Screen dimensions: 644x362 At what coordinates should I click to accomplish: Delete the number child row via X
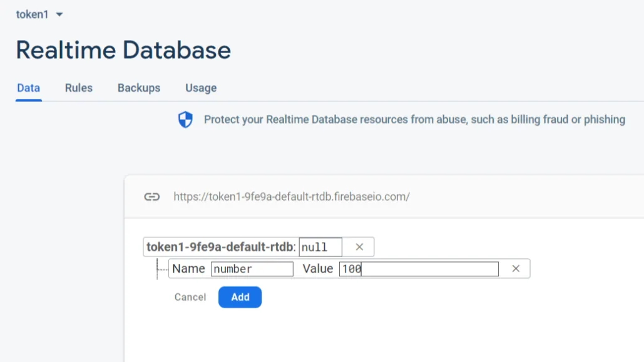[x=516, y=269]
